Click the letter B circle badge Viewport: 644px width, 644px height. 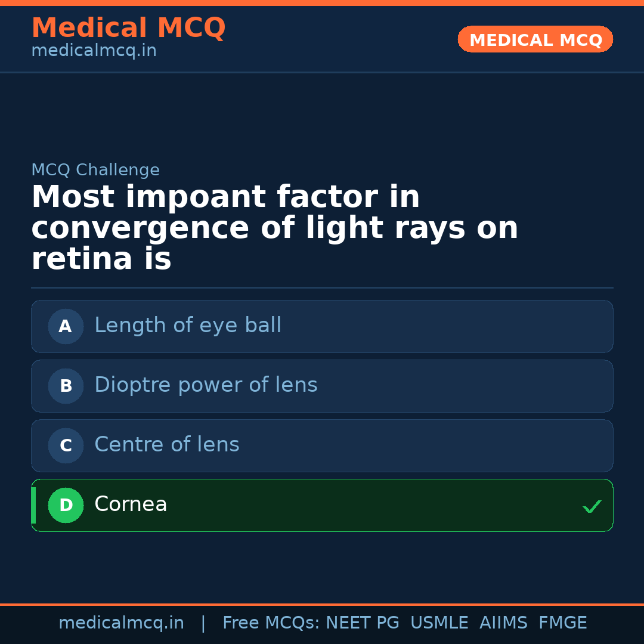click(66, 386)
